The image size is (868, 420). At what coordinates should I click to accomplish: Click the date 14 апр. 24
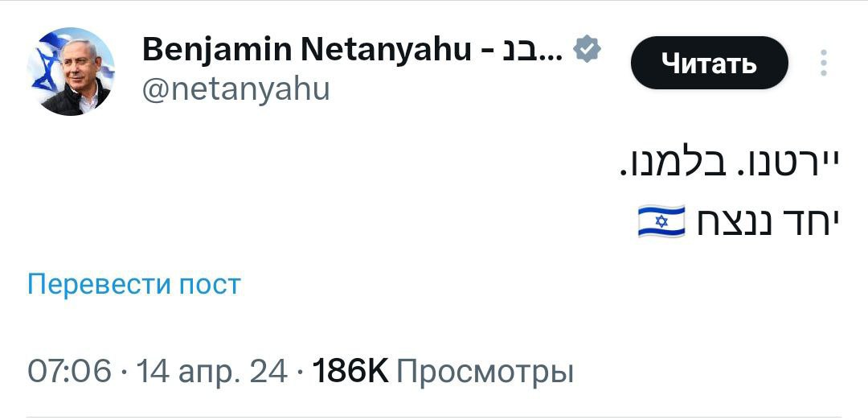[211, 372]
